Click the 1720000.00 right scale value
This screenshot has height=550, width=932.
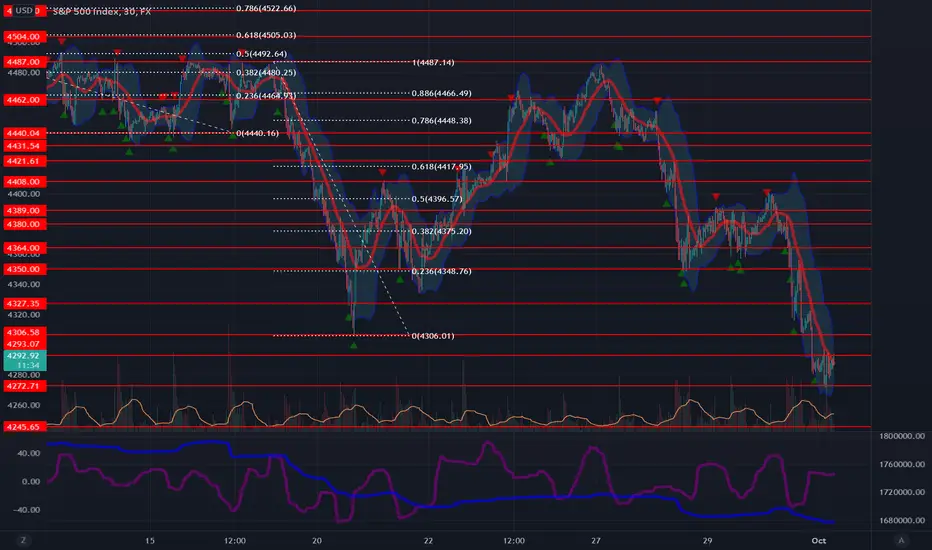point(902,492)
